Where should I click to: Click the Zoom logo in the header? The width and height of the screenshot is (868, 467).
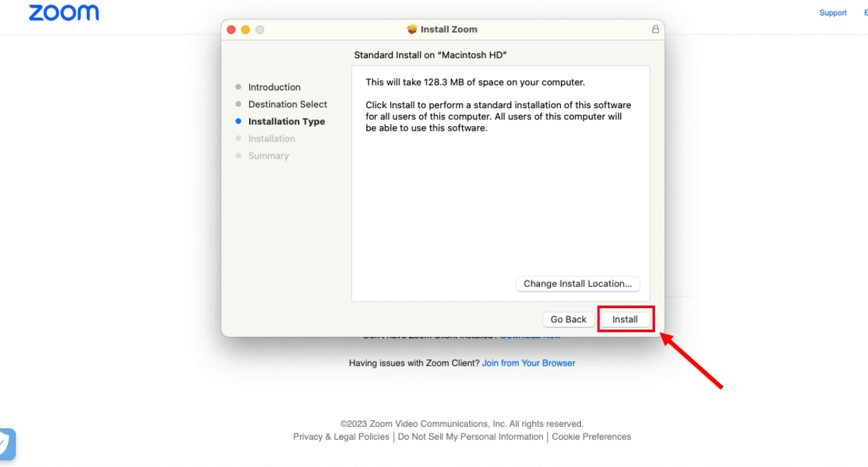(63, 13)
